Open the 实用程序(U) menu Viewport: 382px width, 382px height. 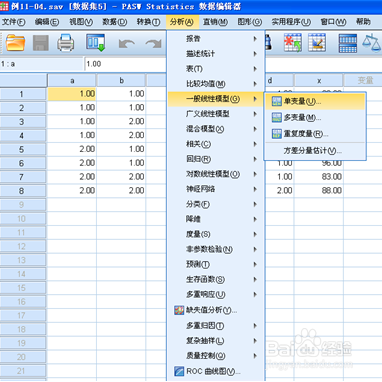coord(291,22)
